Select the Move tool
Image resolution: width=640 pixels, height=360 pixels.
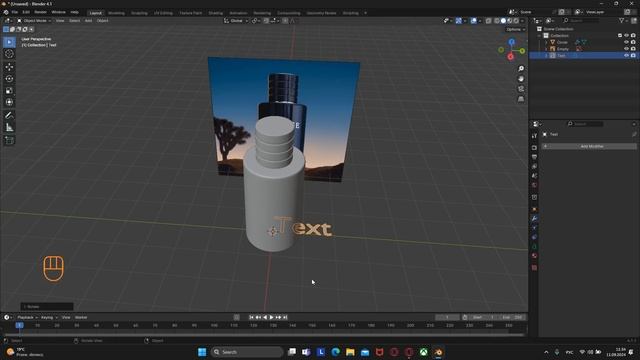9,67
